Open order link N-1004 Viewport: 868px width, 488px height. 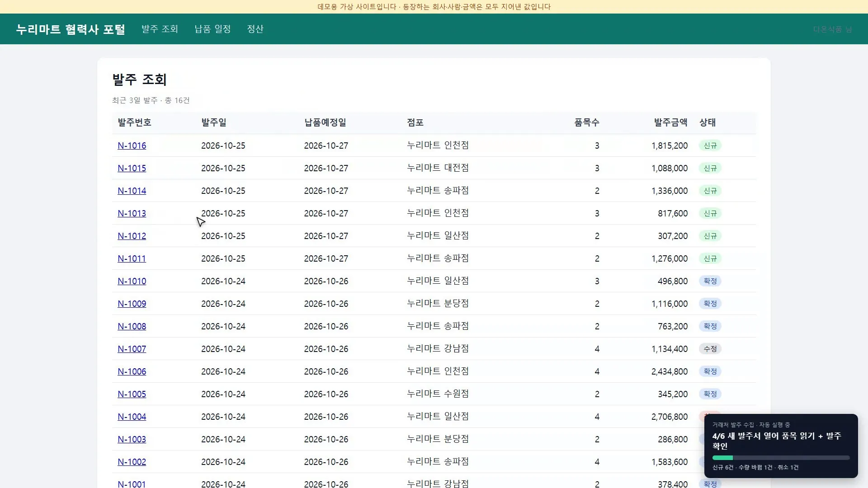132,417
